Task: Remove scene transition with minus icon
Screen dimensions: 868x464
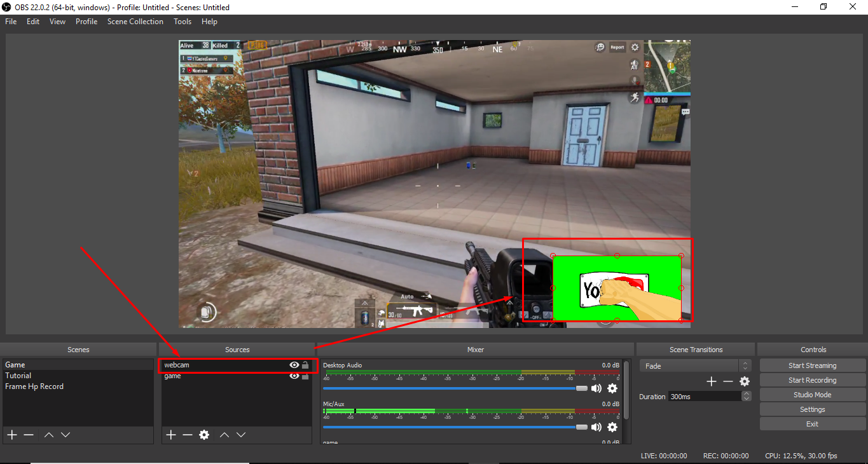Action: click(728, 381)
